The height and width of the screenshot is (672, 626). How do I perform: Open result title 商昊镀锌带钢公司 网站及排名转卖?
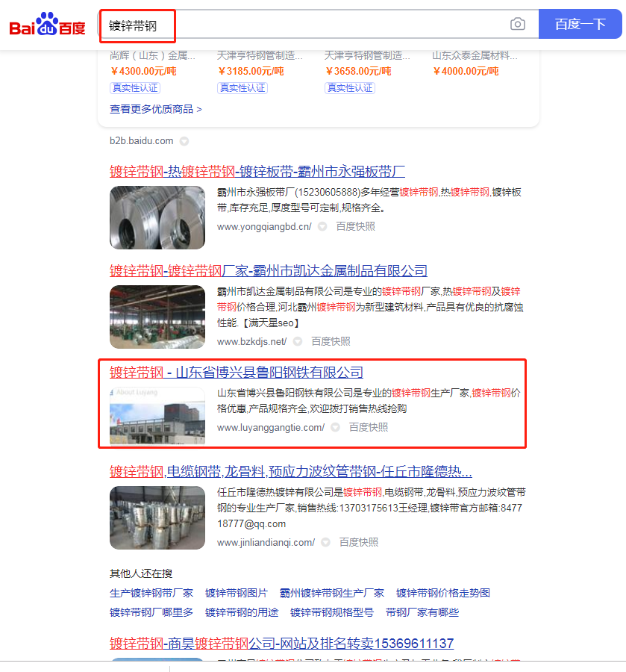[281, 644]
